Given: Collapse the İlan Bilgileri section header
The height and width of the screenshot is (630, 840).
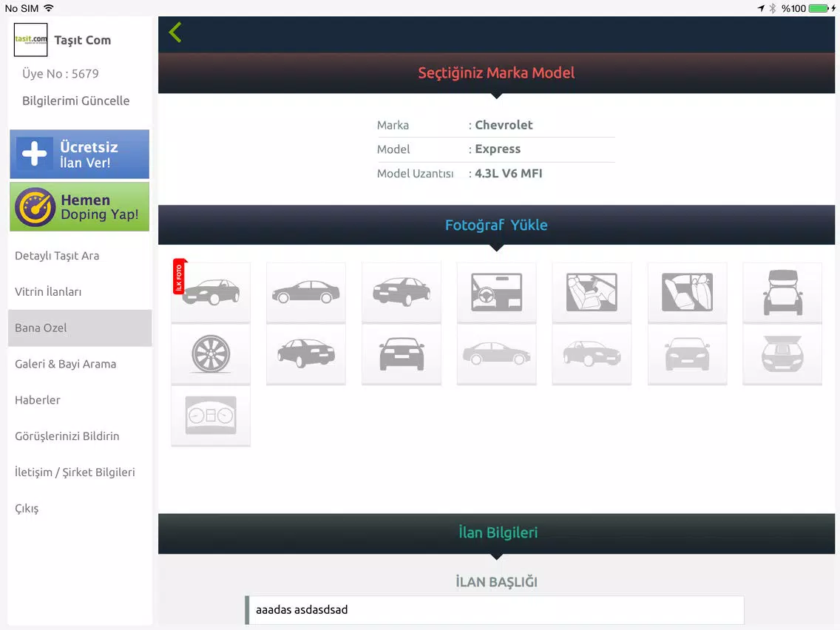Looking at the screenshot, I should (x=497, y=533).
